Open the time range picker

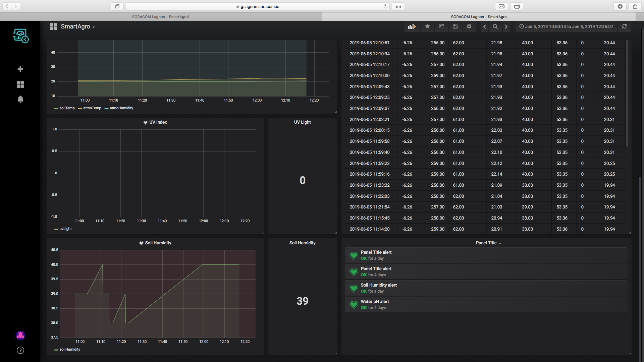(x=566, y=26)
